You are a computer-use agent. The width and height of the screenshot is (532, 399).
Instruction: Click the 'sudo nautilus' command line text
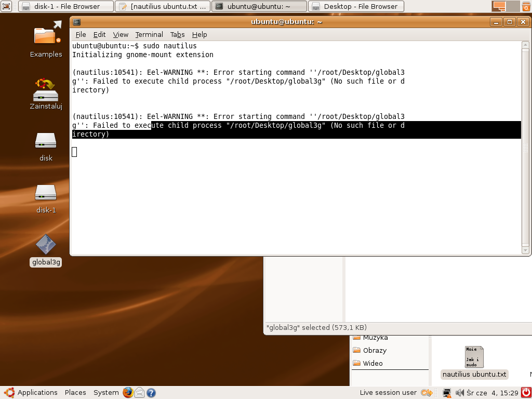(170, 46)
